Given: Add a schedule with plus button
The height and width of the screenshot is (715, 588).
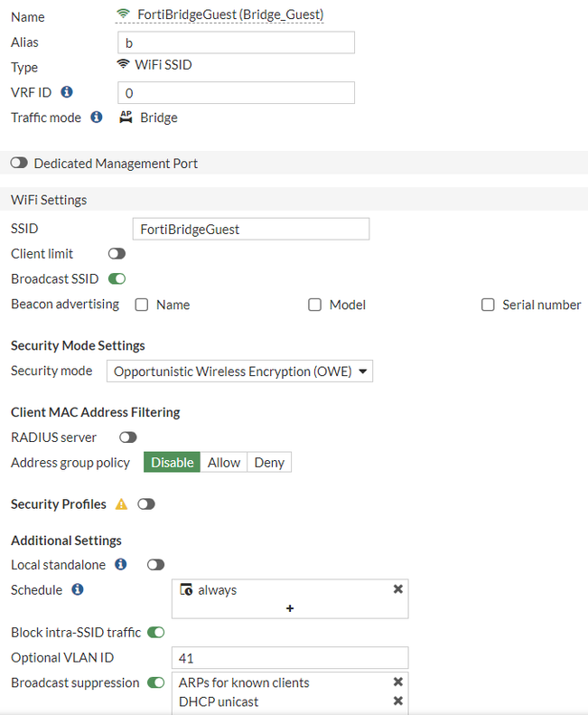Looking at the screenshot, I should [290, 608].
